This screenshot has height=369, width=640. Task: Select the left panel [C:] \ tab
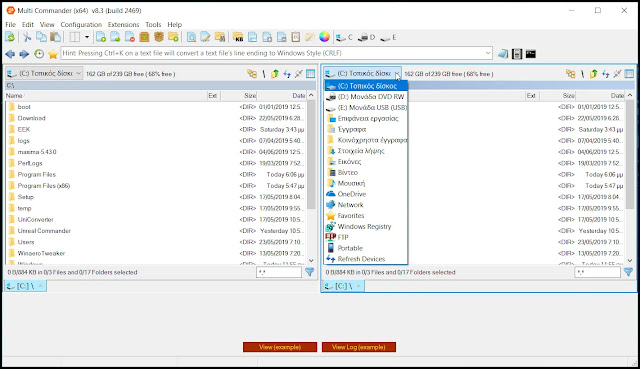(25, 286)
